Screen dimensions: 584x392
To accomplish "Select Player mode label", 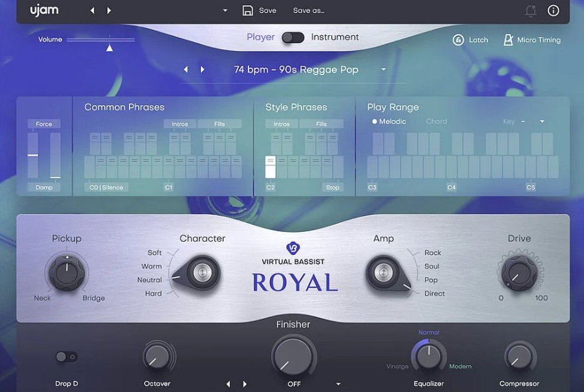I will coord(260,37).
